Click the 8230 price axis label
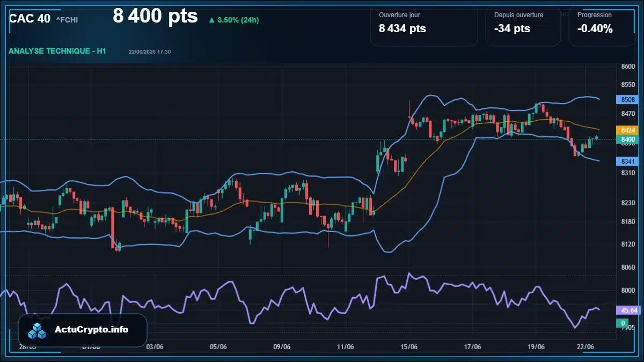This screenshot has height=362, width=644. click(628, 203)
